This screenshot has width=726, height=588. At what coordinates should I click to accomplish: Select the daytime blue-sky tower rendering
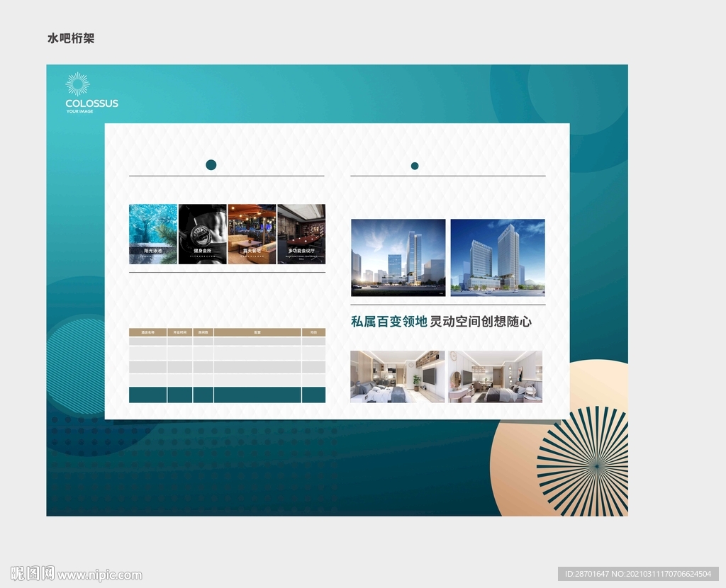point(498,258)
